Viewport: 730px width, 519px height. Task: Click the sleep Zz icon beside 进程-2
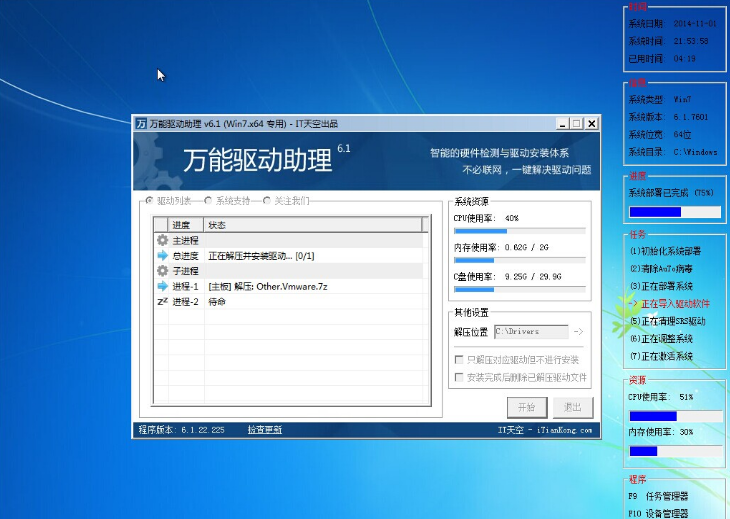pos(162,301)
